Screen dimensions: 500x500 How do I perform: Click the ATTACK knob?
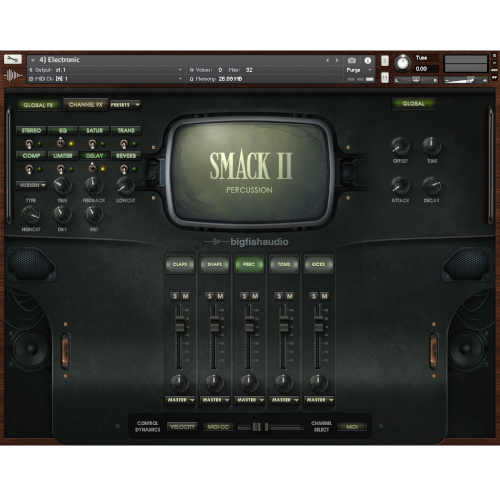click(x=400, y=186)
